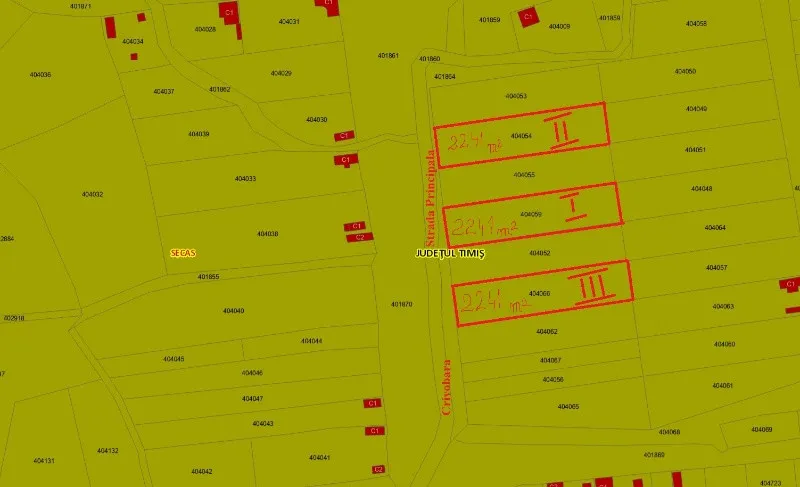The height and width of the screenshot is (487, 800).
Task: Choose parcel 404062 label
Action: [x=546, y=332]
